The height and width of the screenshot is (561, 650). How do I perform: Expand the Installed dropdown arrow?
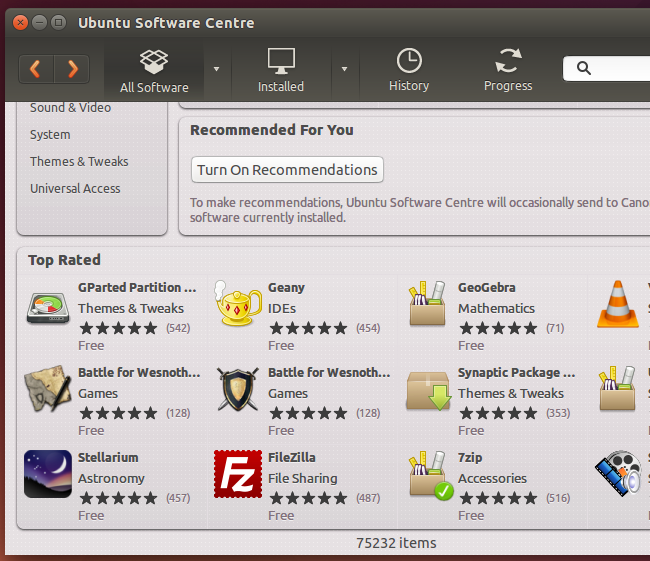(344, 69)
